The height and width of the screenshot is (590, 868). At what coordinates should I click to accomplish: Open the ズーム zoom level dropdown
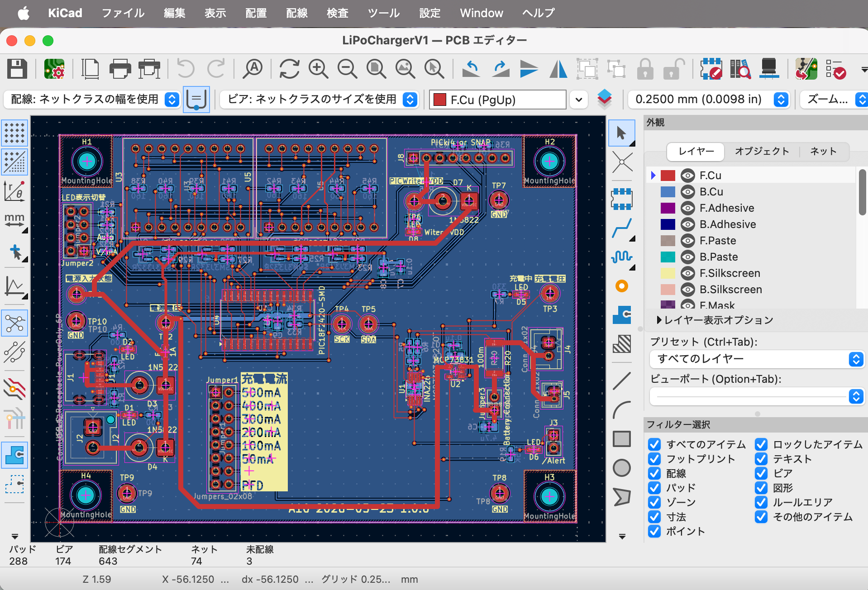(x=834, y=100)
